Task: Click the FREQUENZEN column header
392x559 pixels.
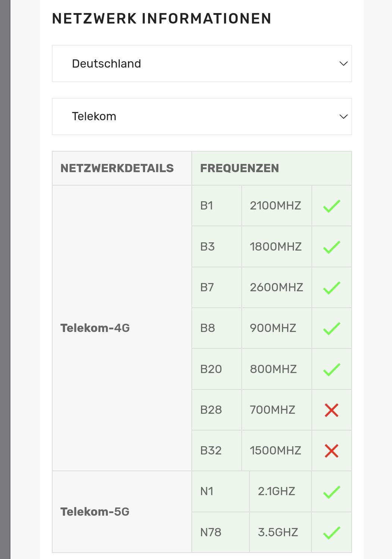Action: click(x=239, y=168)
